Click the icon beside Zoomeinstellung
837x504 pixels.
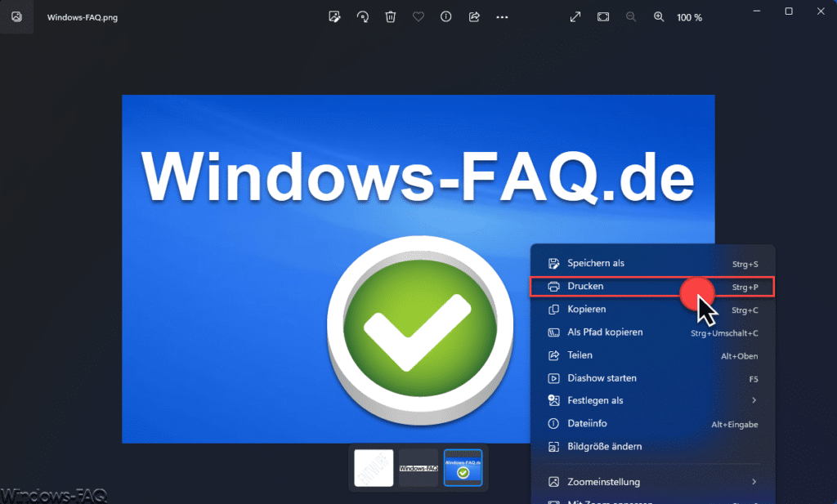tap(553, 482)
